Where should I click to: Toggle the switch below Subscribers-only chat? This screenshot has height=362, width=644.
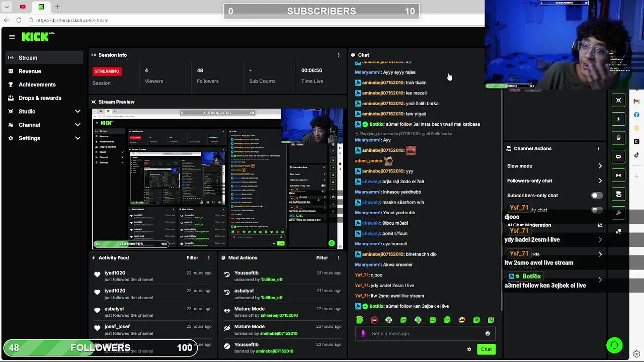click(x=596, y=210)
